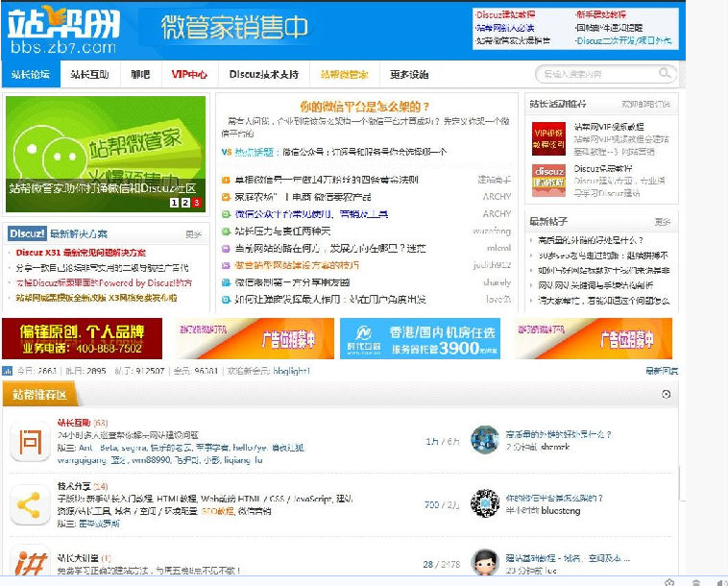Viewport: 728px width, 586px height.
Task: Open the 站长互助 forum title link
Action: (74, 423)
